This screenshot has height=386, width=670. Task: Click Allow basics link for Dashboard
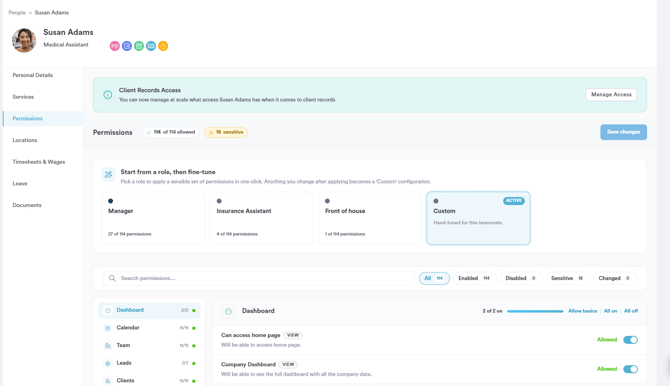582,311
